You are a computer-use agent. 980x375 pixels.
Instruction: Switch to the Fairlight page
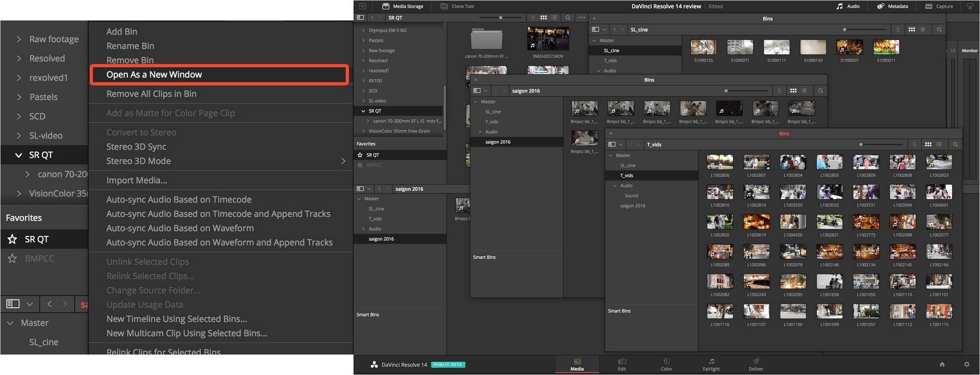tap(711, 365)
